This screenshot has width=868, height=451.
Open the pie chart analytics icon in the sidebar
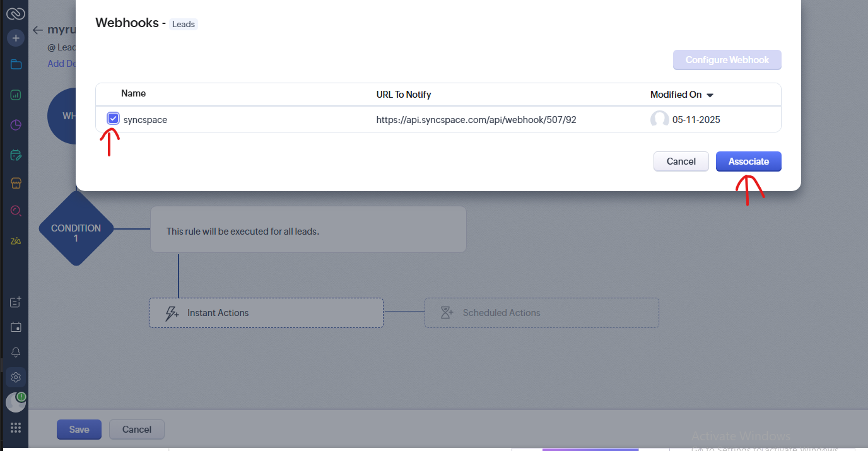[x=16, y=125]
